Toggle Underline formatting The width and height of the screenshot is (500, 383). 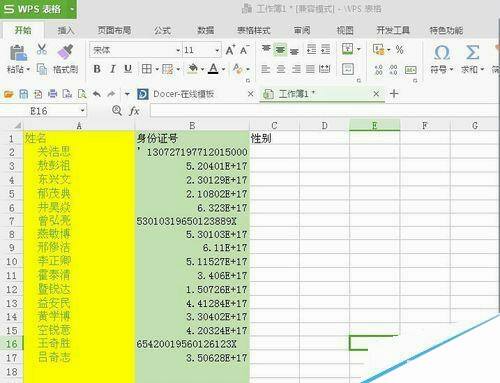tap(128, 69)
